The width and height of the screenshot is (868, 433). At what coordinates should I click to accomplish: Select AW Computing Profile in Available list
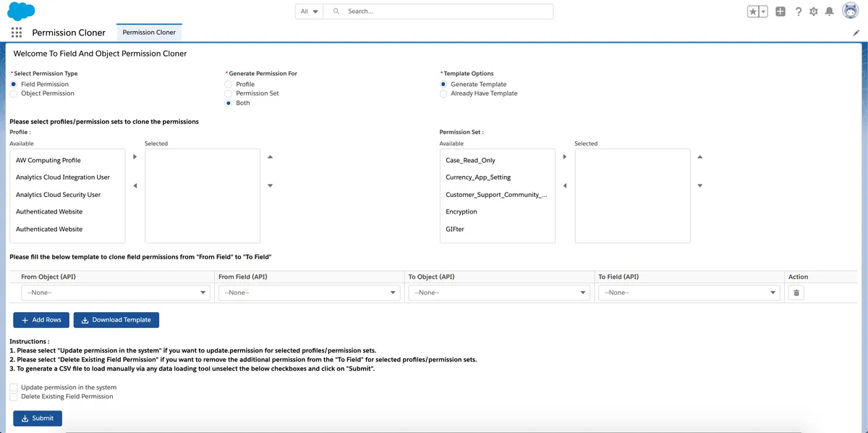point(67,161)
